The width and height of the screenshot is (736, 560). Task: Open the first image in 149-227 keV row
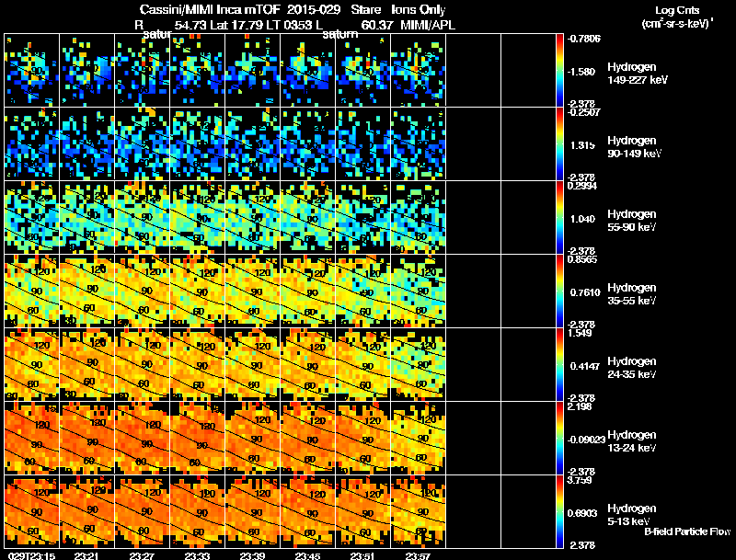pos(31,70)
